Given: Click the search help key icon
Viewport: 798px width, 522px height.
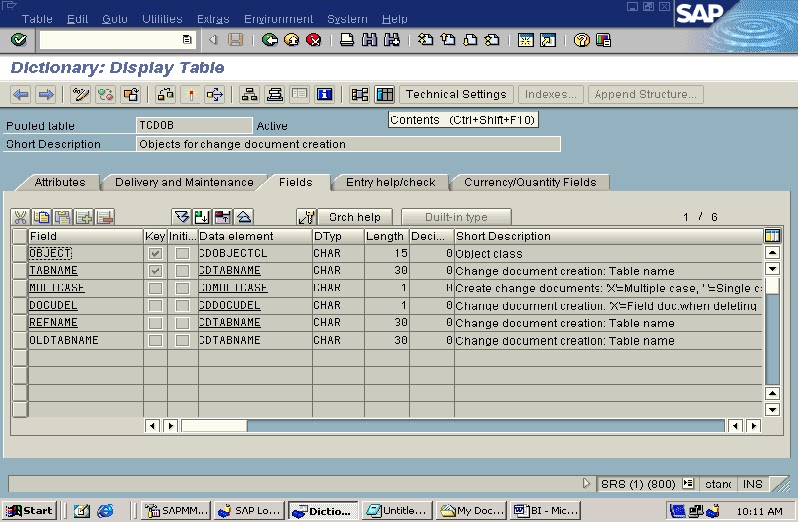Looking at the screenshot, I should 307,217.
